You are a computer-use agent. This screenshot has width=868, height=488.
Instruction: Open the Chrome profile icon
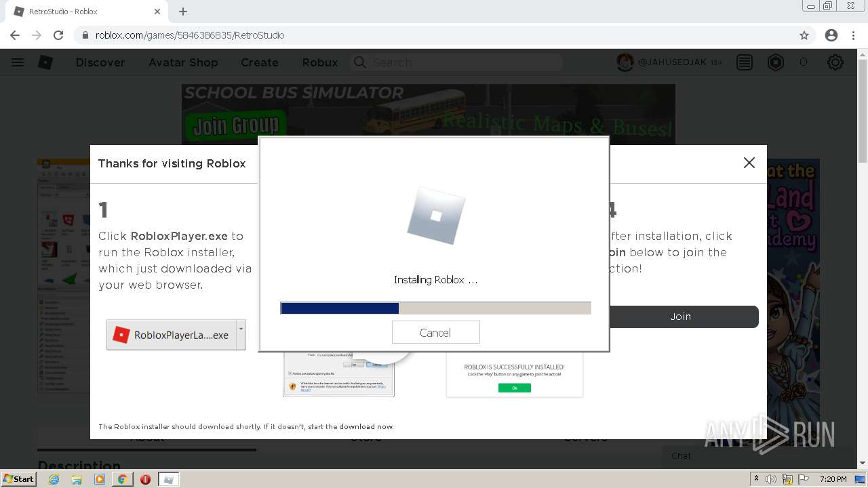tap(831, 35)
